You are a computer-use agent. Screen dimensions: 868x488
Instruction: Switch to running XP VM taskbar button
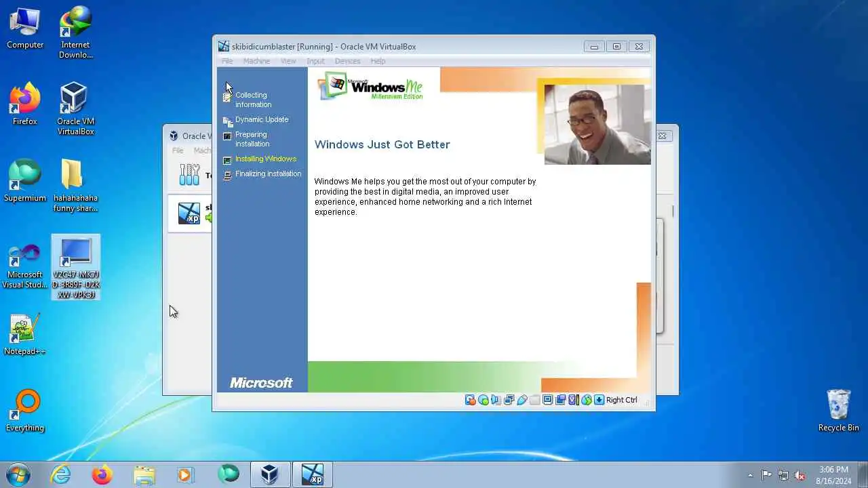[313, 474]
